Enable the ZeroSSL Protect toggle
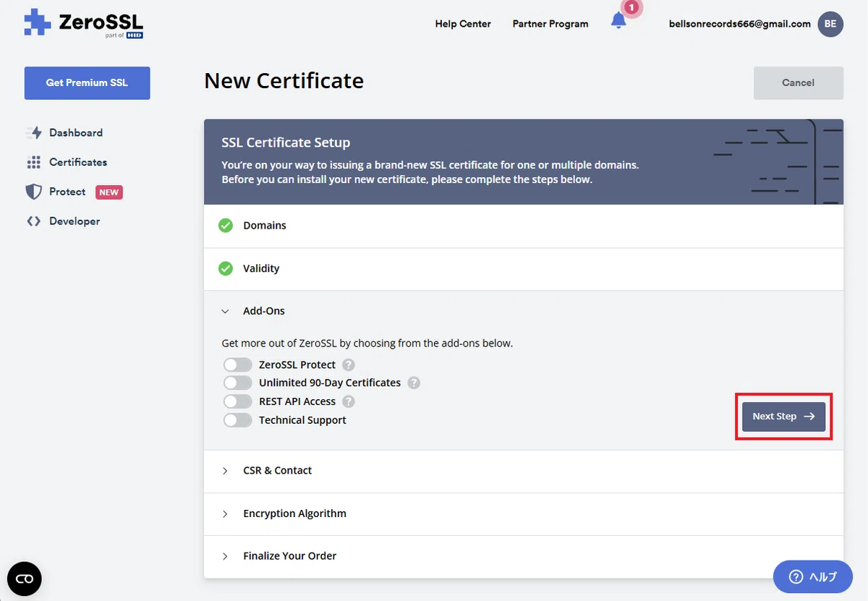The image size is (868, 601). 238,365
